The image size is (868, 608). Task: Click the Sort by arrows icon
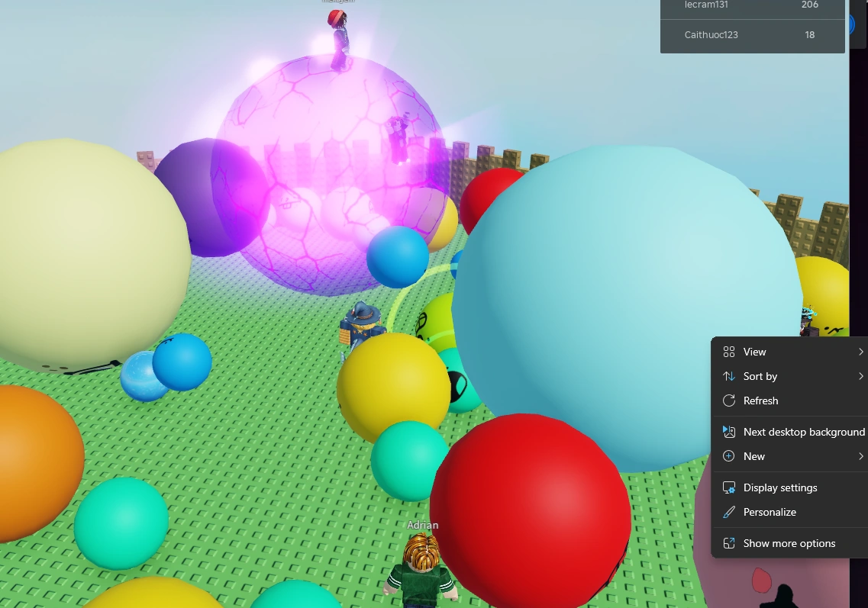click(729, 376)
